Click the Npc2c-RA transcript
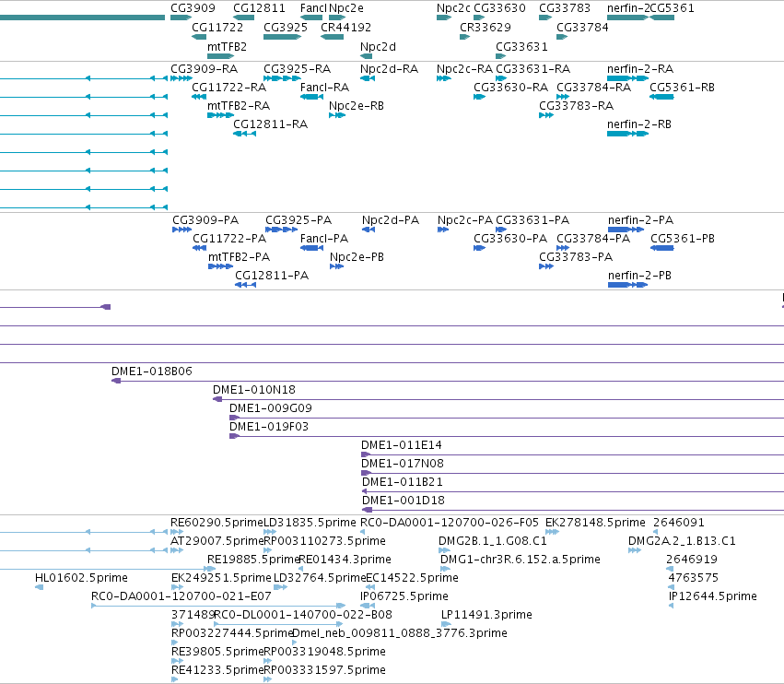 point(444,78)
